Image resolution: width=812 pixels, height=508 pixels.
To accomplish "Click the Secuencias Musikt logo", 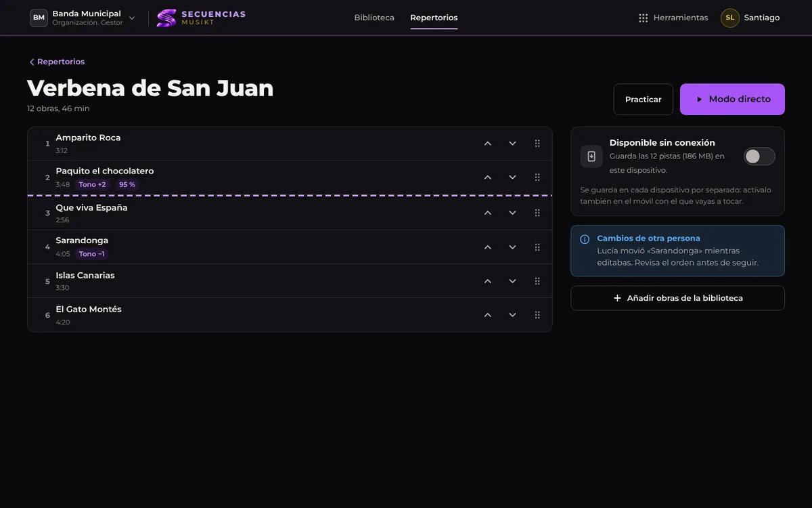I will pyautogui.click(x=201, y=18).
